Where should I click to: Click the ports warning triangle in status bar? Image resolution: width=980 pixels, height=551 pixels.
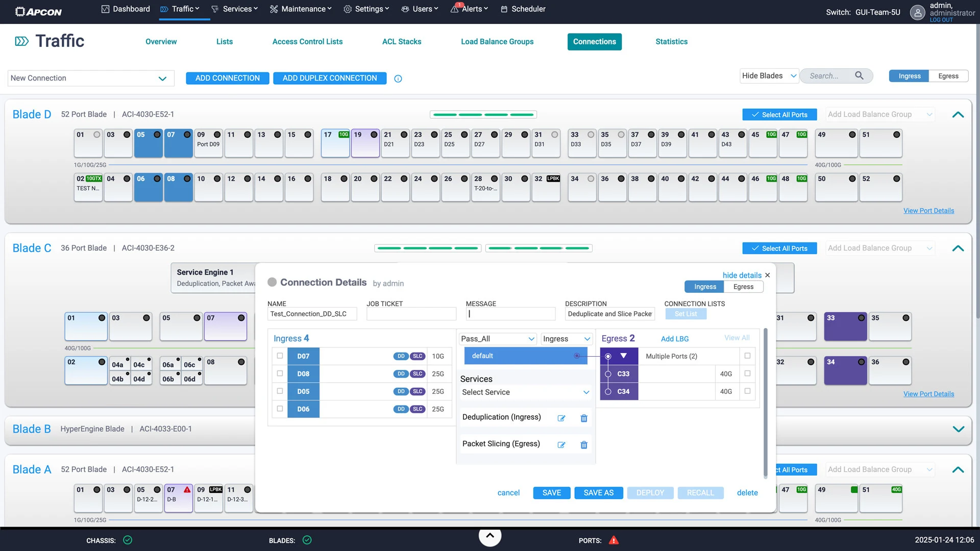(x=614, y=540)
